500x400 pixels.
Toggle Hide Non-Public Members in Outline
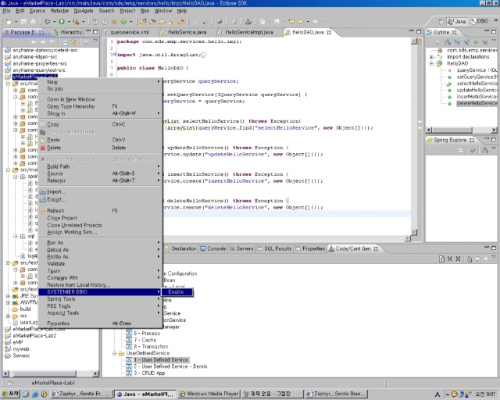[476, 42]
